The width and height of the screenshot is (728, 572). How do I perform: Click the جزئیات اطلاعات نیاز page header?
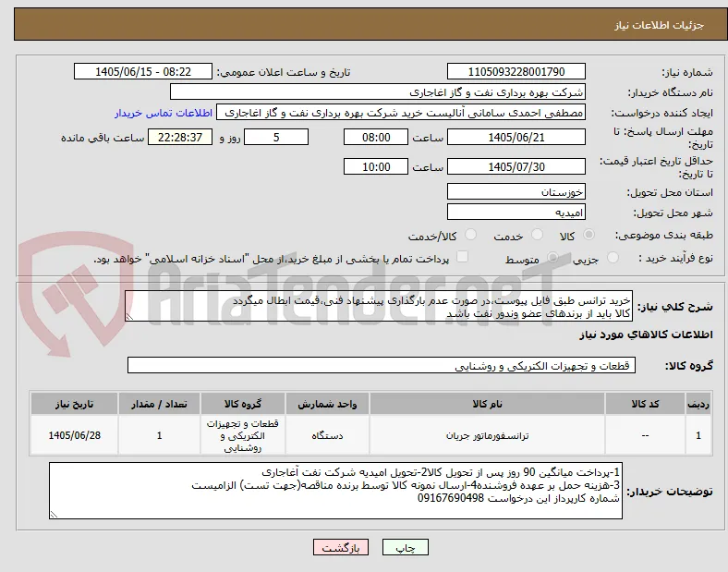pyautogui.click(x=659, y=25)
